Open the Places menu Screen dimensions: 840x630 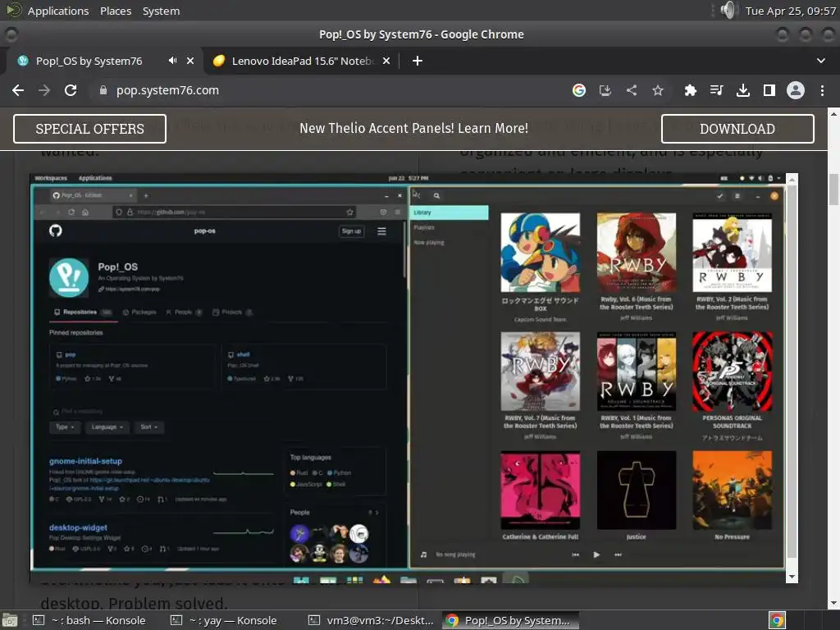116,11
